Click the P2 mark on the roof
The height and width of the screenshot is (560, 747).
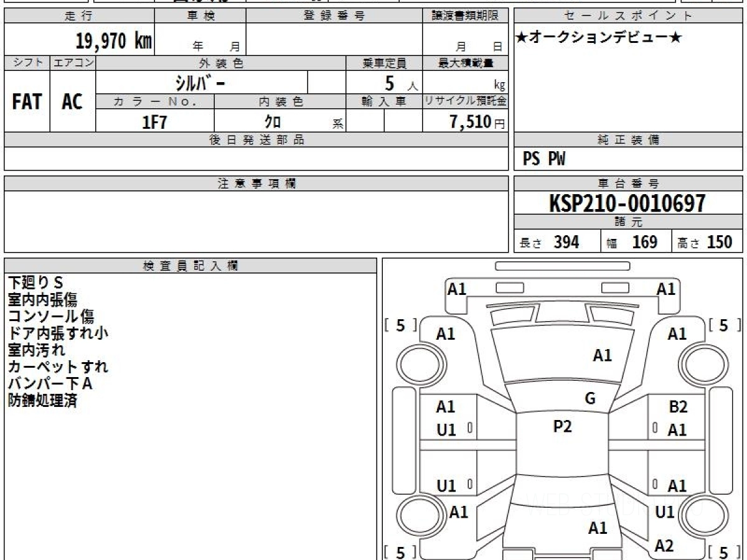pyautogui.click(x=562, y=426)
